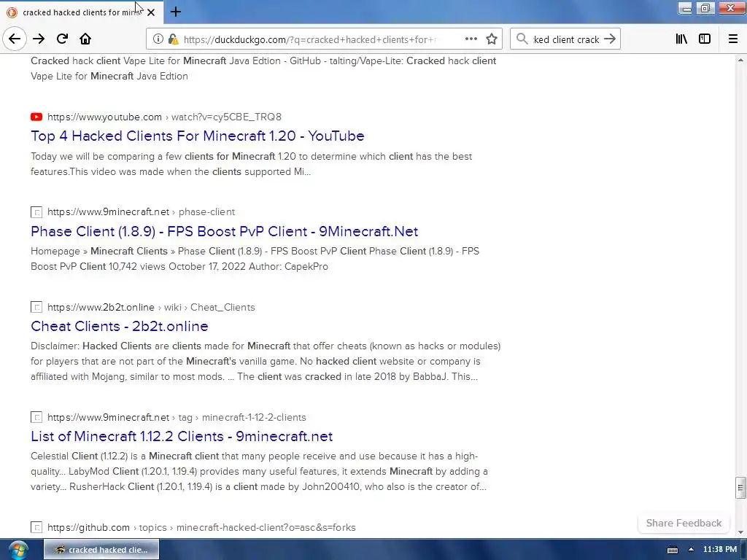Click snippet starting 'Celestial Client (1.12.2)'
Image resolution: width=747 pixels, height=560 pixels.
coord(259,471)
